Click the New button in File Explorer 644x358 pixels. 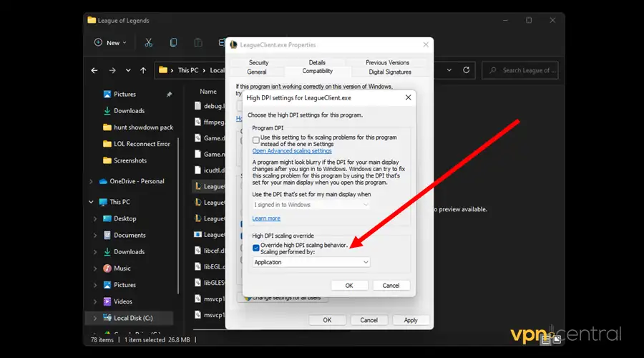(110, 43)
